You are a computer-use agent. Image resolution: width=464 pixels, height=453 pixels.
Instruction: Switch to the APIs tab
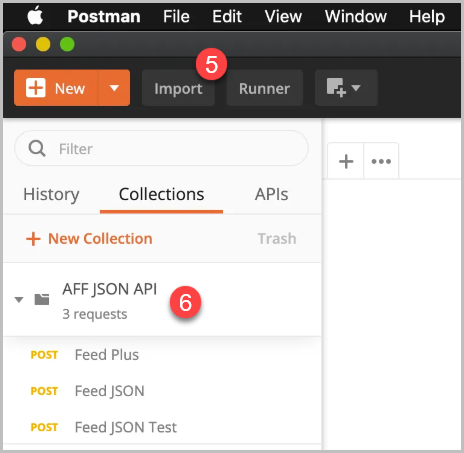pyautogui.click(x=272, y=194)
